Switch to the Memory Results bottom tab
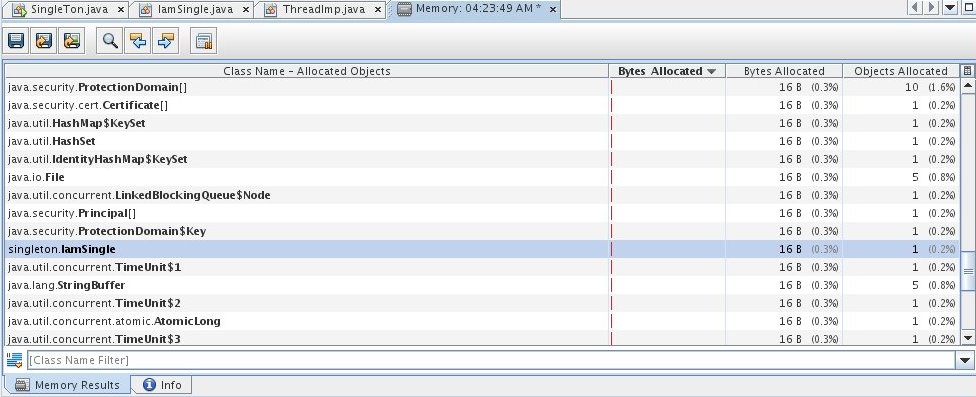This screenshot has width=976, height=397. pos(67,385)
